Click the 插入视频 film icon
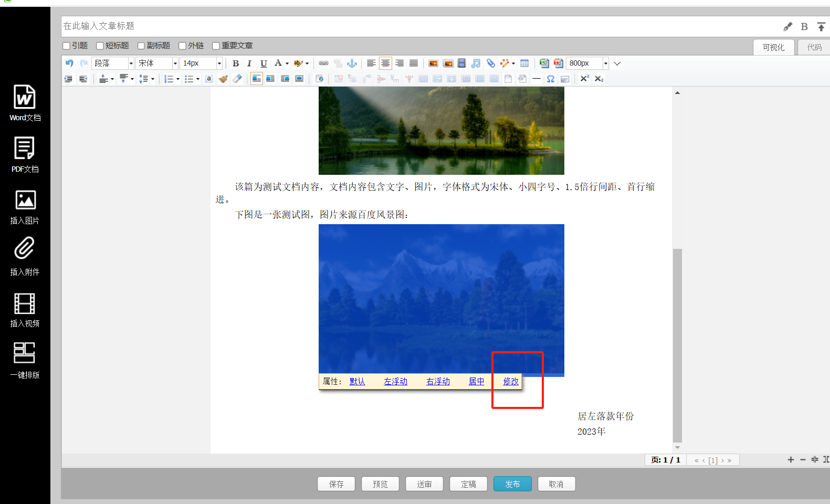This screenshot has height=504, width=830. [25, 303]
